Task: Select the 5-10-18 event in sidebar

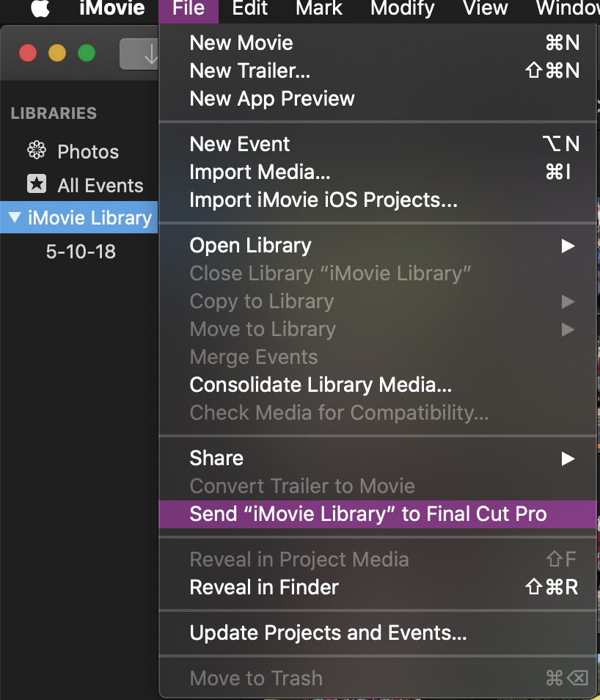Action: tap(81, 252)
